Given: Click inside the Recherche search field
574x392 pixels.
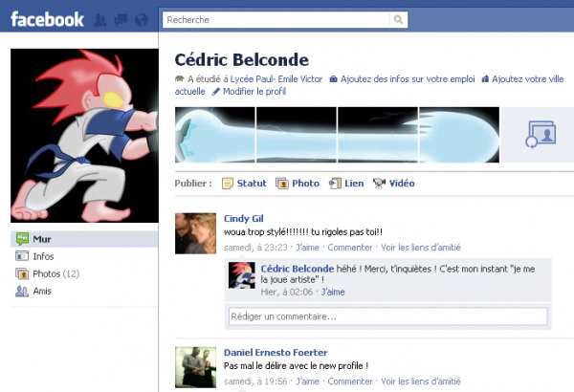Looking at the screenshot, I should 276,20.
